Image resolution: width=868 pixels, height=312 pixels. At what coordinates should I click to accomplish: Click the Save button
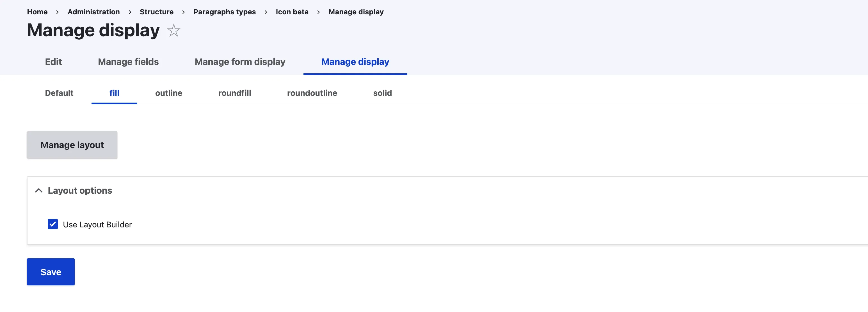point(51,272)
